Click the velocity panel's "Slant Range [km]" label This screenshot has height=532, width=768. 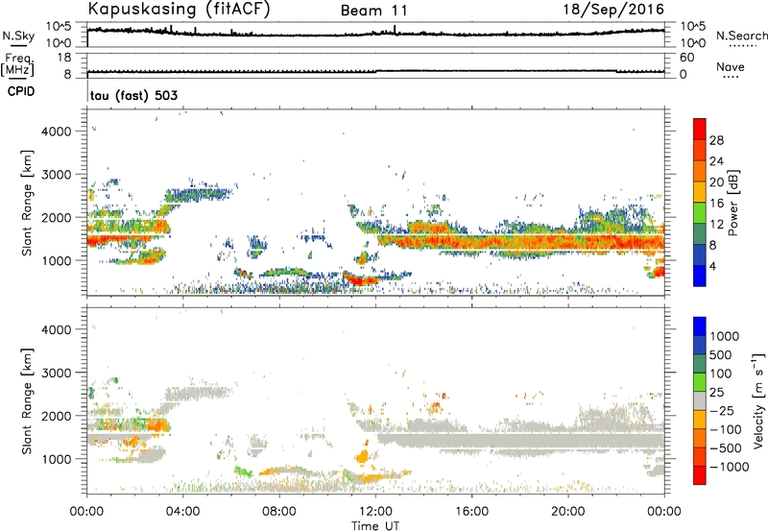[27, 400]
